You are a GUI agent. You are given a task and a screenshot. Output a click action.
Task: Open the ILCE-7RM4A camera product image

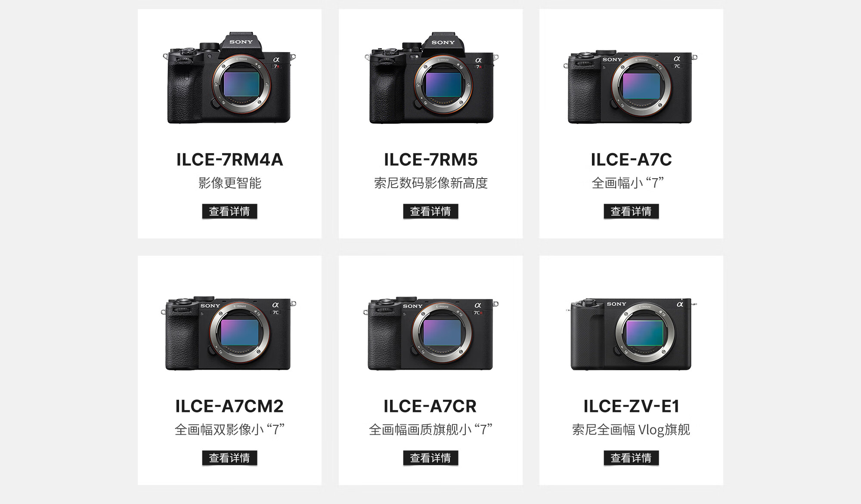click(x=229, y=78)
